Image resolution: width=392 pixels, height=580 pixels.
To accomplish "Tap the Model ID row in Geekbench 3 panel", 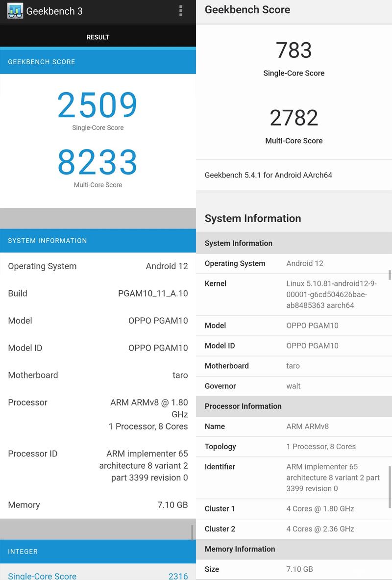I will point(98,348).
